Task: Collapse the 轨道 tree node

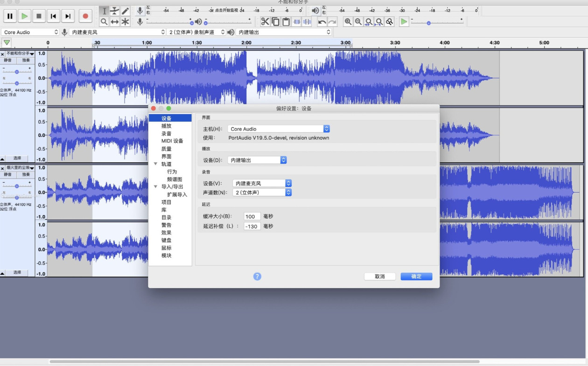Action: click(x=155, y=164)
